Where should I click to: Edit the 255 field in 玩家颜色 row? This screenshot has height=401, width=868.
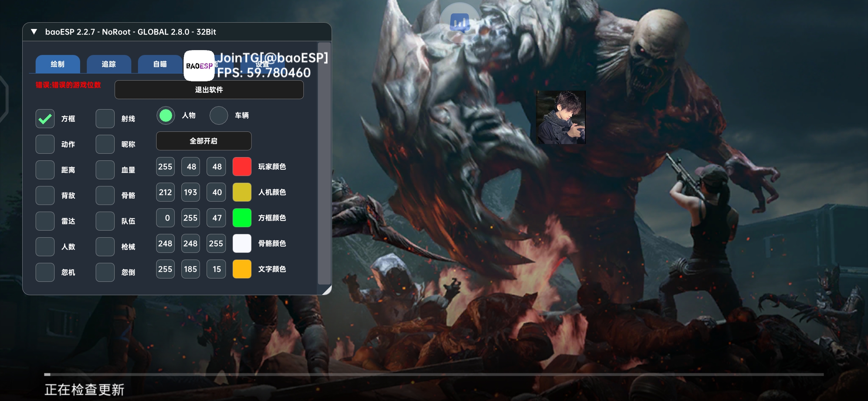(165, 167)
